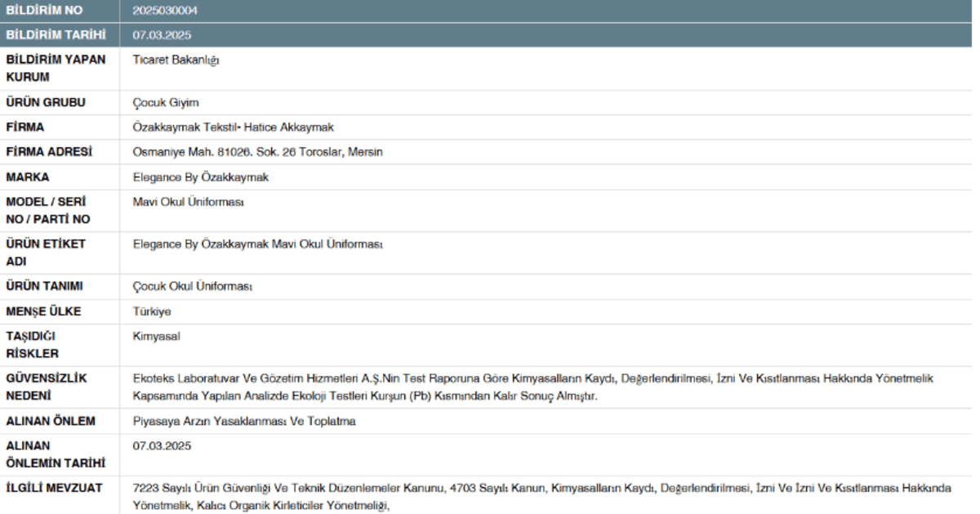The image size is (980, 514).
Task: Click the MODEL / SERİ NO / PARTİ NO label
Action: click(x=48, y=211)
